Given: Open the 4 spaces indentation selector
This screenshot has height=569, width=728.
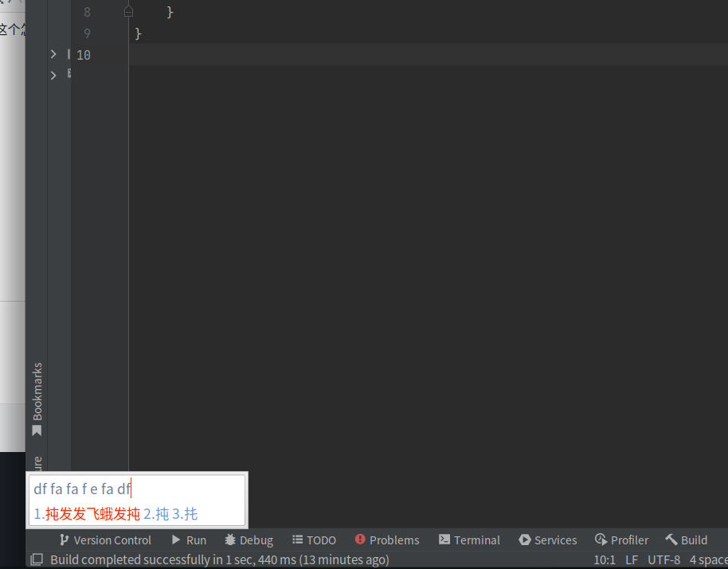Looking at the screenshot, I should (x=707, y=559).
